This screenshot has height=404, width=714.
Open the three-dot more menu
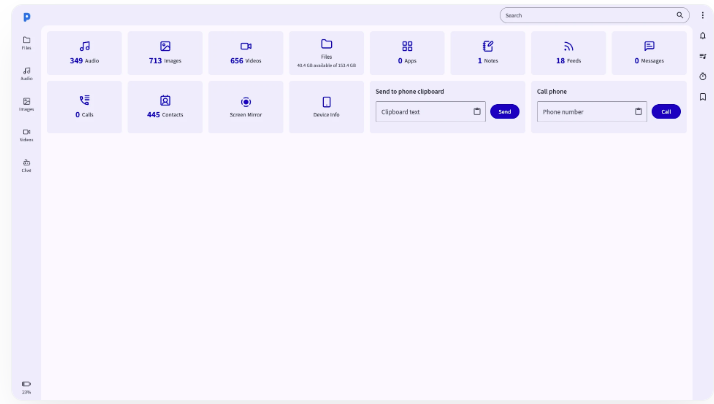pos(703,15)
